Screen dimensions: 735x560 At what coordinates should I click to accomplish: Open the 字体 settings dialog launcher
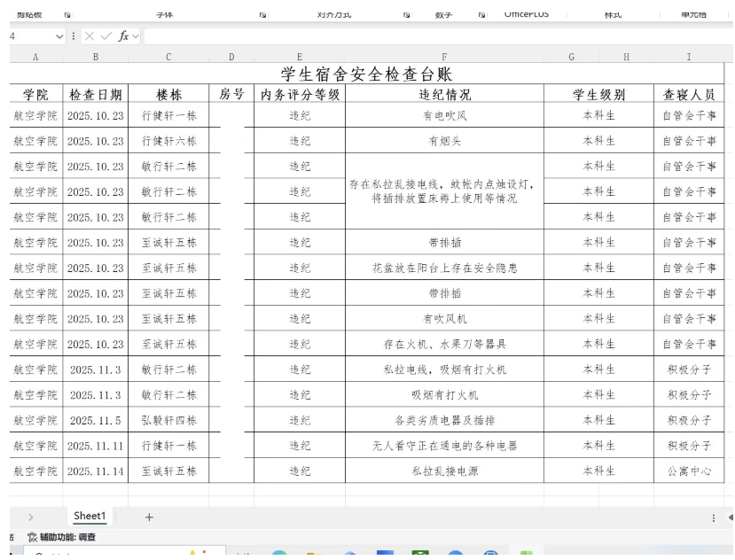click(263, 15)
